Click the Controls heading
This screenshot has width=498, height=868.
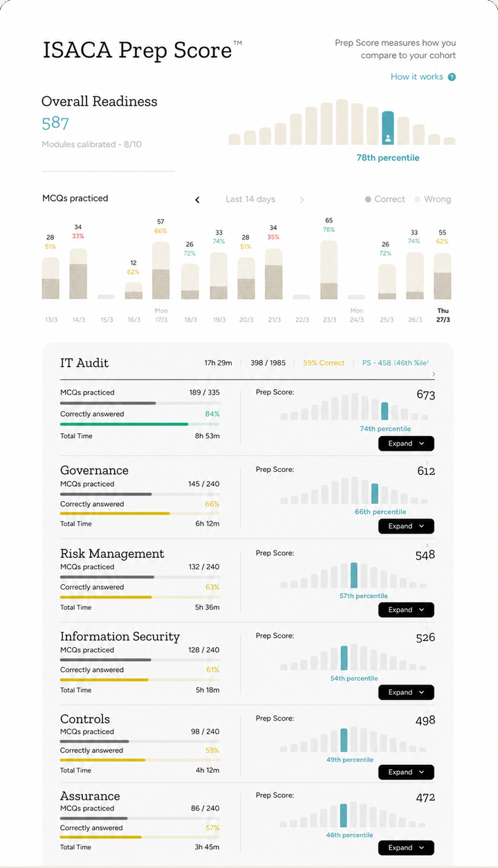coord(85,718)
